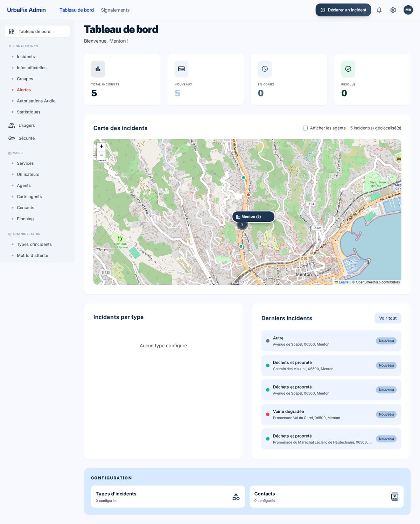The width and height of the screenshot is (420, 524).
Task: Open Voirie dégradée incident at Promenade Val du Carei
Action: tap(331, 415)
